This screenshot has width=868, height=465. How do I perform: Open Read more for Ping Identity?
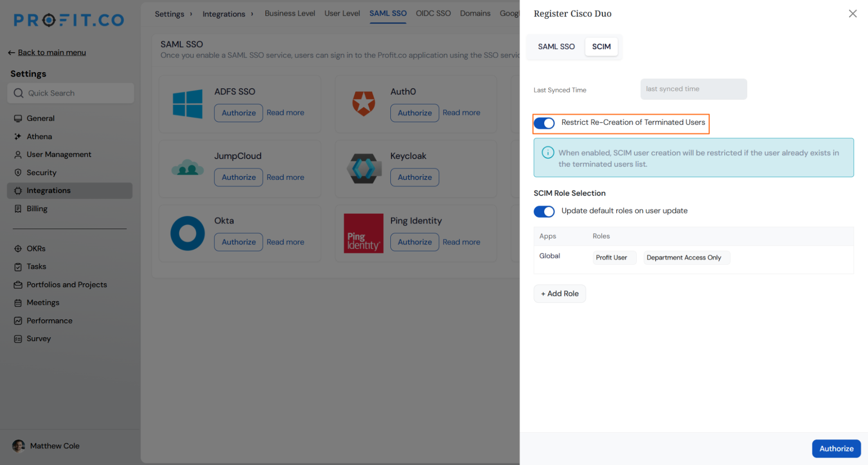point(461,242)
